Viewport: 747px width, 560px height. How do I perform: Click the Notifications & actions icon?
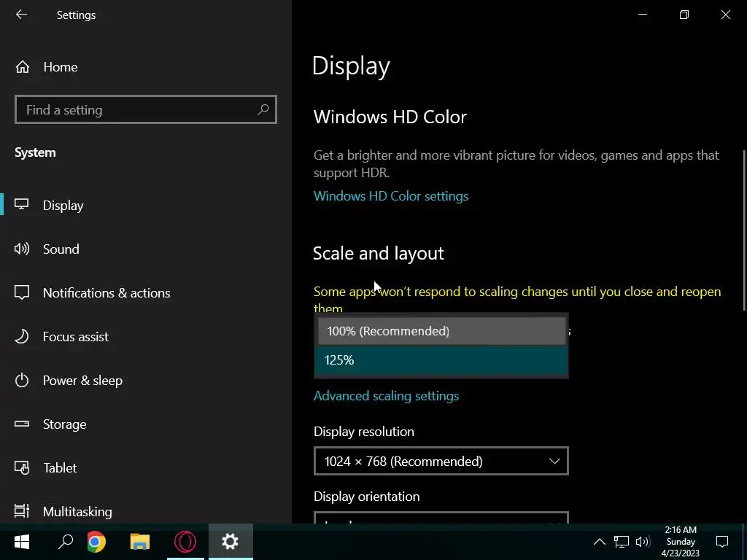tap(22, 292)
